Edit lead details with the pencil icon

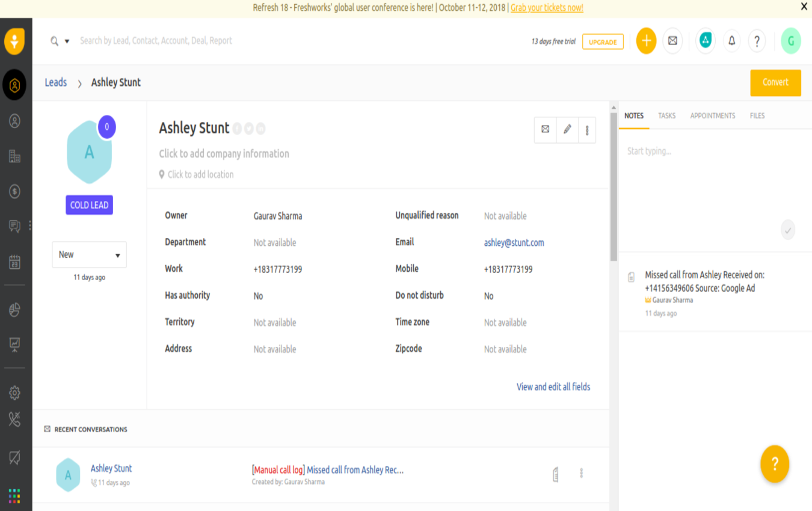tap(567, 130)
